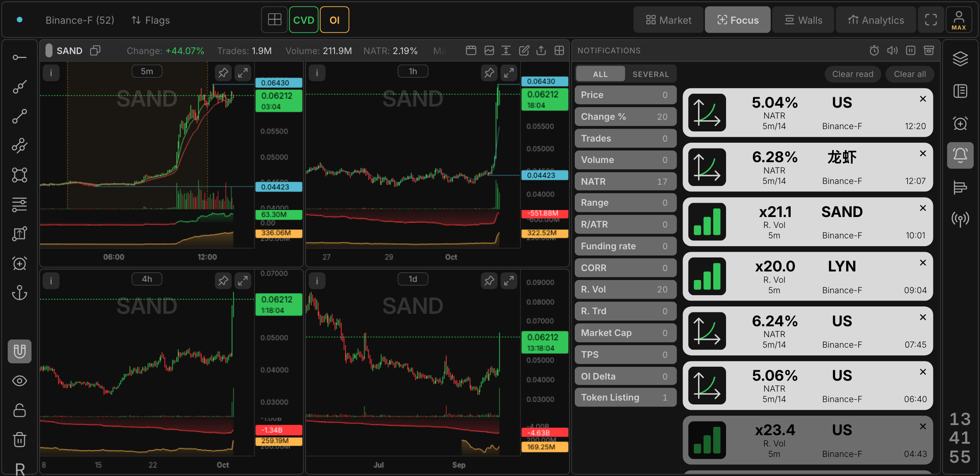Open the chart layout grid selector
The height and width of the screenshot is (476, 980).
(275, 20)
